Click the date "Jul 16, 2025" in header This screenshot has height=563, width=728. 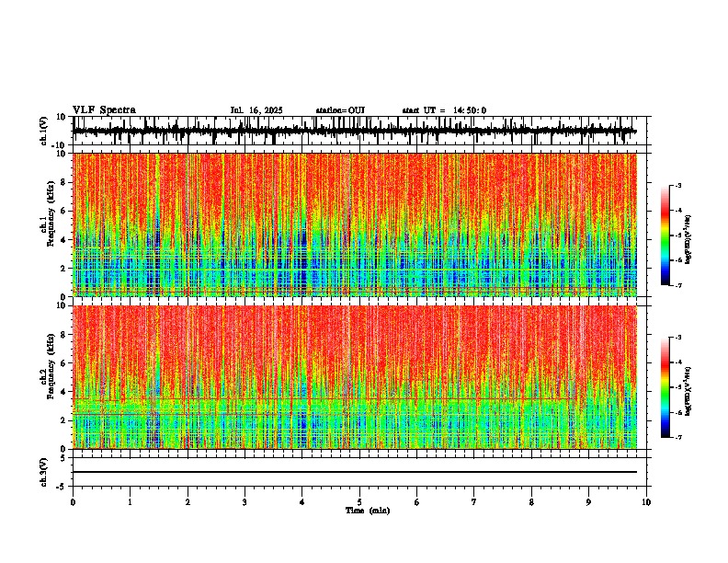coord(256,110)
